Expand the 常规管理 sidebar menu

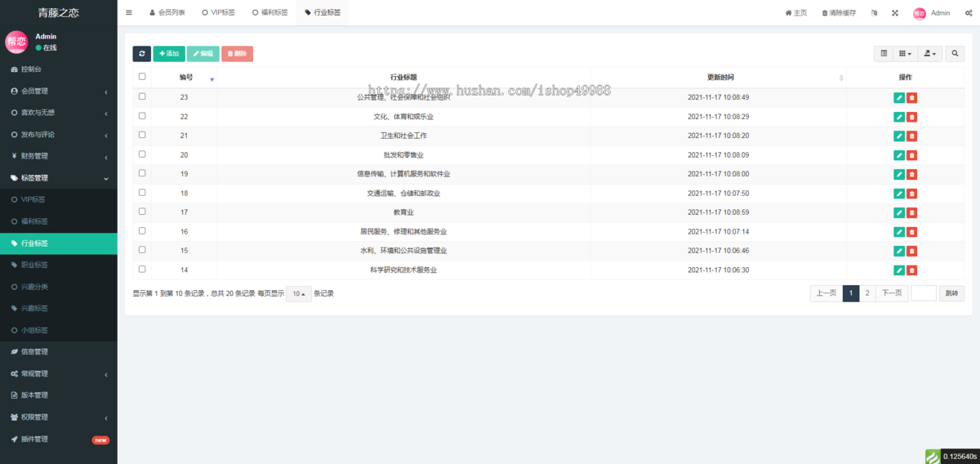point(59,374)
